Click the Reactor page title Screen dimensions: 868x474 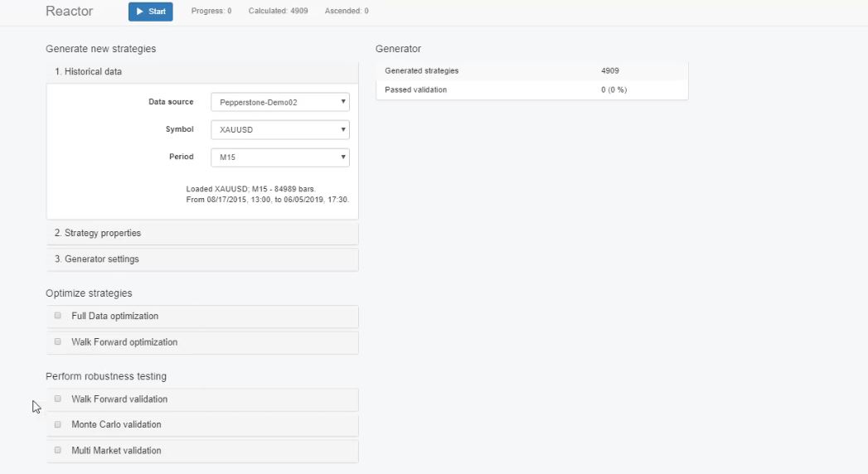click(69, 12)
